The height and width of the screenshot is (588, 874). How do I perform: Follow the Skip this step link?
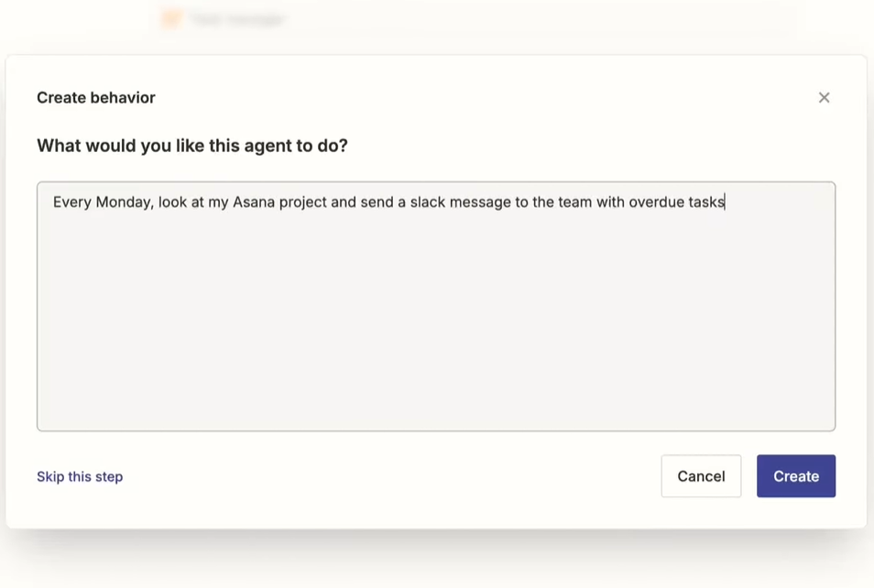pos(80,476)
